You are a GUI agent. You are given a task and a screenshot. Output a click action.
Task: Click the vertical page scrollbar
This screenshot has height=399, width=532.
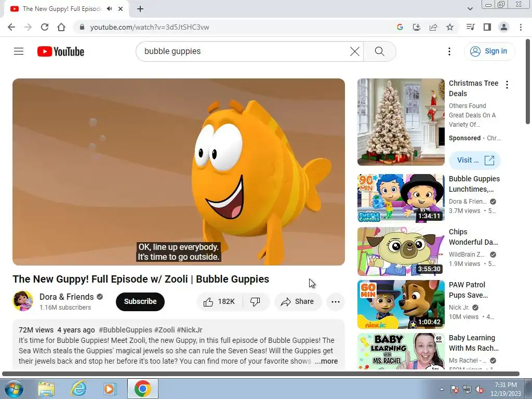click(x=528, y=82)
